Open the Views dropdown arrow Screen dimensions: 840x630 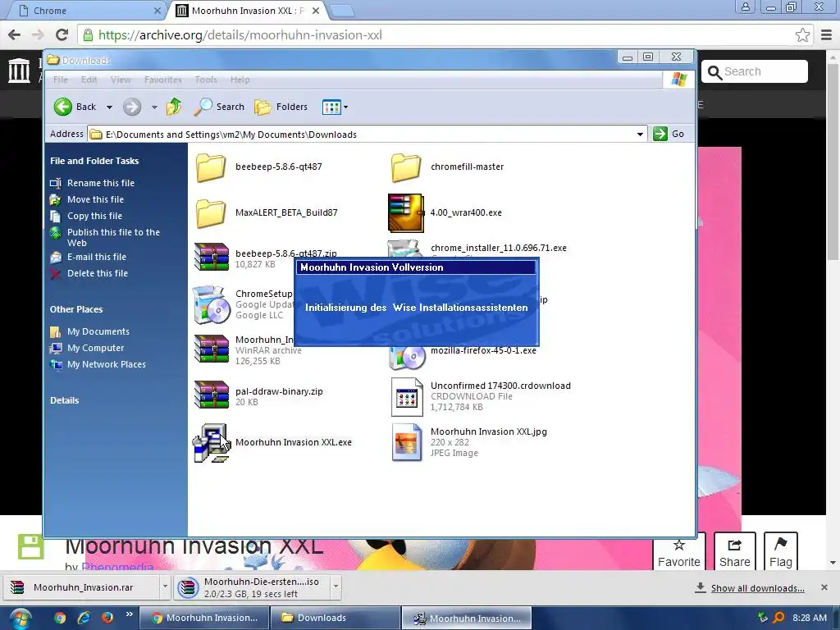pyautogui.click(x=345, y=107)
